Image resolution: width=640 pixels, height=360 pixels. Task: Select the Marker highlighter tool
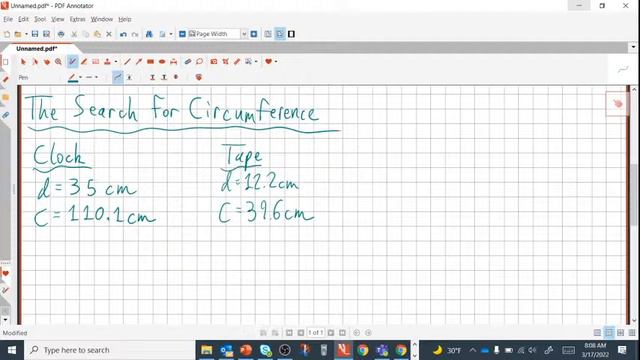tap(84, 62)
